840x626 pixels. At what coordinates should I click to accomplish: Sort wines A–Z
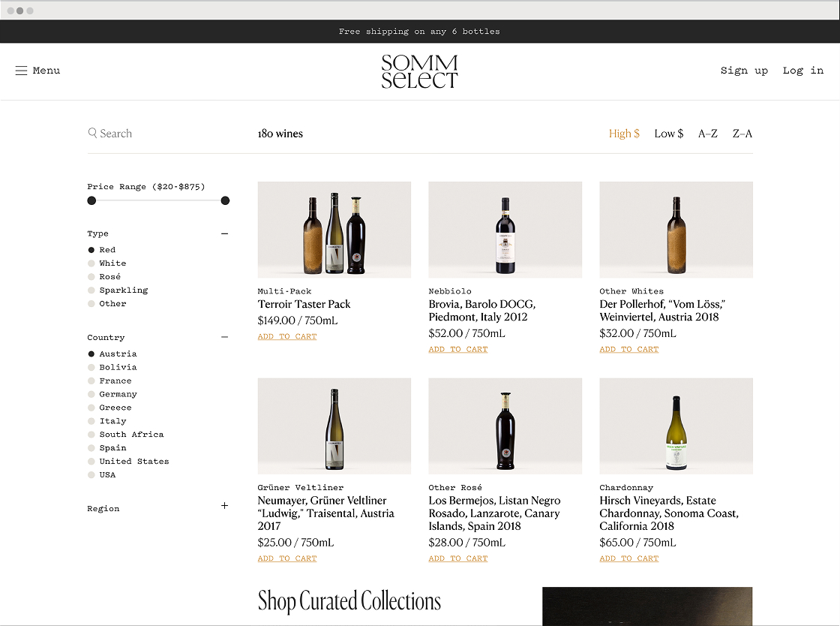(708, 134)
